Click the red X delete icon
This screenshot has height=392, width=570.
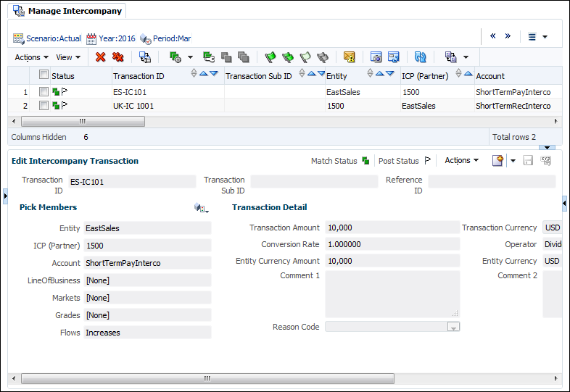pyautogui.click(x=101, y=57)
